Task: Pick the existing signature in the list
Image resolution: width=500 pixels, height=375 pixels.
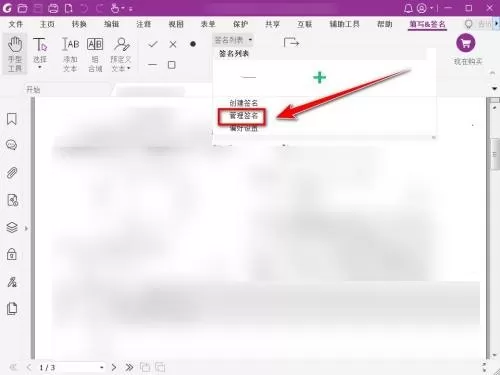Action: click(x=248, y=77)
